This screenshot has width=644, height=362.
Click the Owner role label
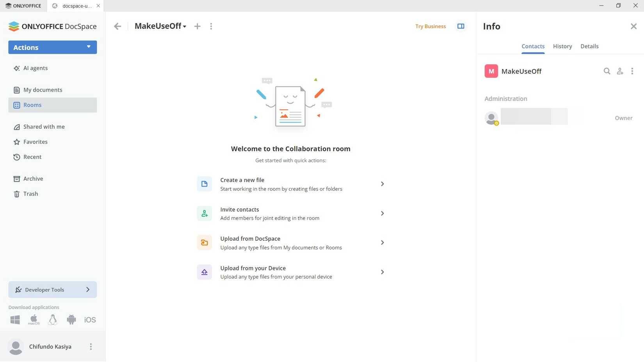624,118
